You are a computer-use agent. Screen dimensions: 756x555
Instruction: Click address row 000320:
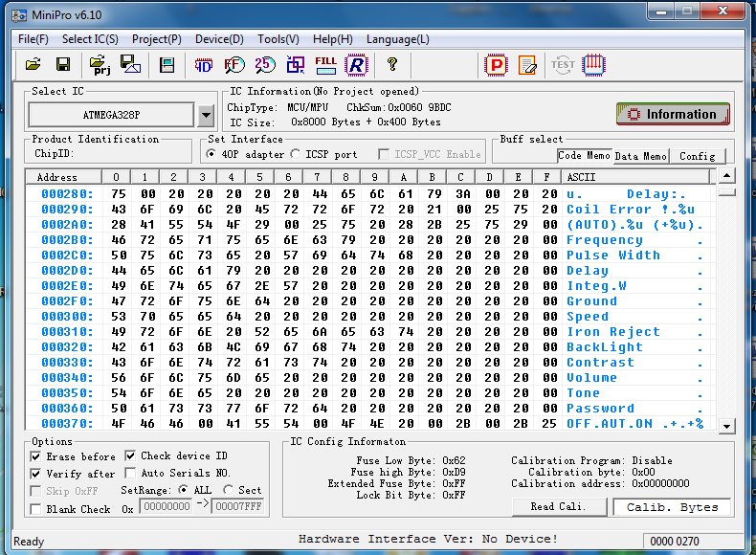(x=67, y=347)
